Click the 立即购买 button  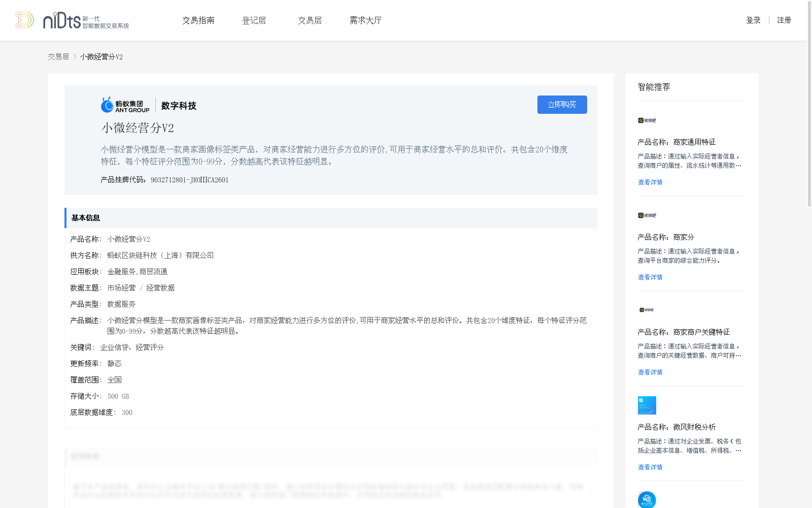(x=562, y=105)
